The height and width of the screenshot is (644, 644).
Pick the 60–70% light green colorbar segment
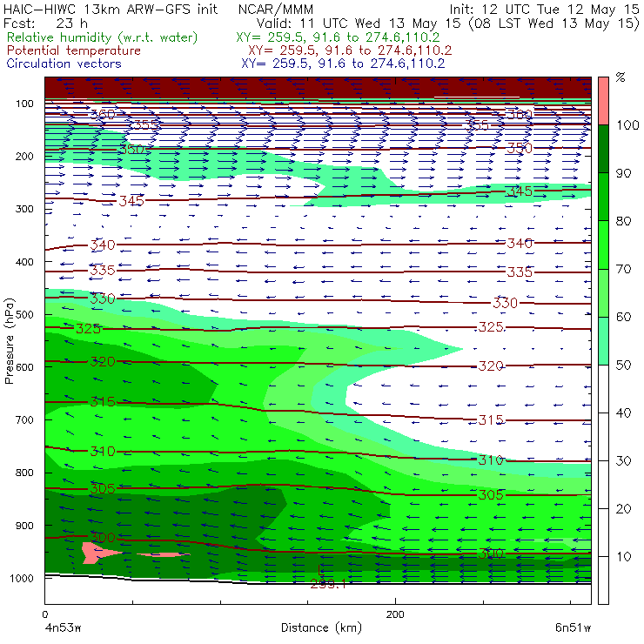[603, 292]
